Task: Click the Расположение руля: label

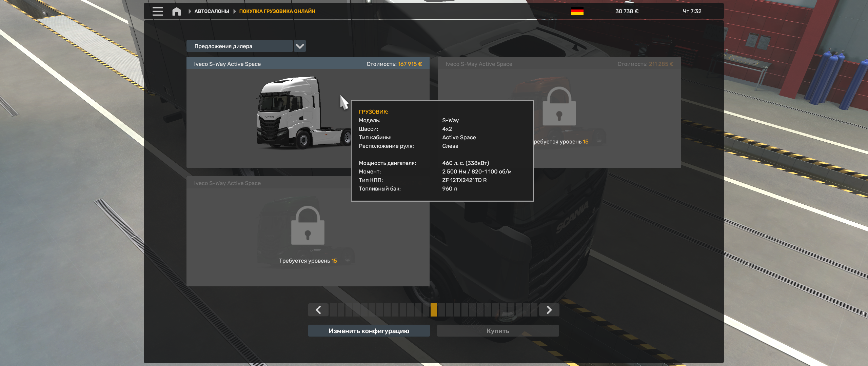Action: [x=386, y=146]
